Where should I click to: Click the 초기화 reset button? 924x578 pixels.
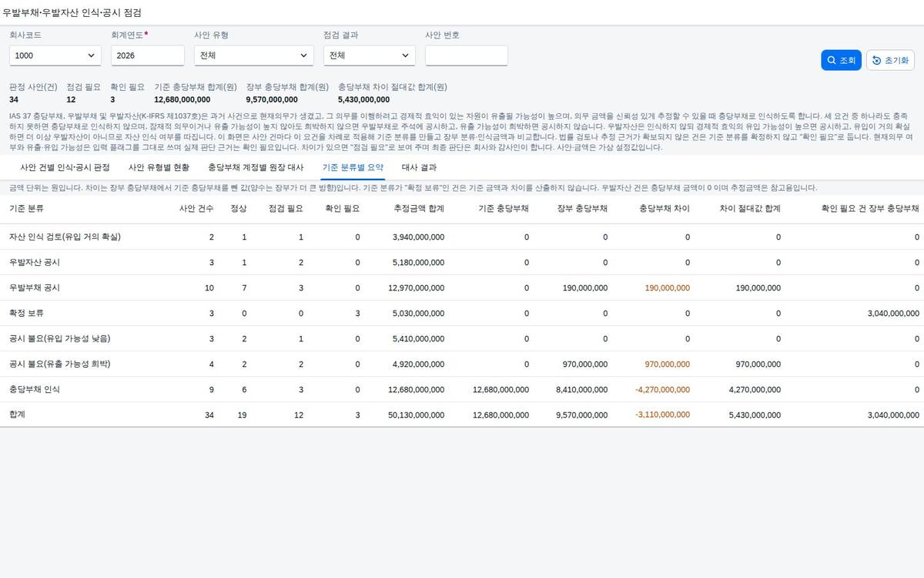890,60
